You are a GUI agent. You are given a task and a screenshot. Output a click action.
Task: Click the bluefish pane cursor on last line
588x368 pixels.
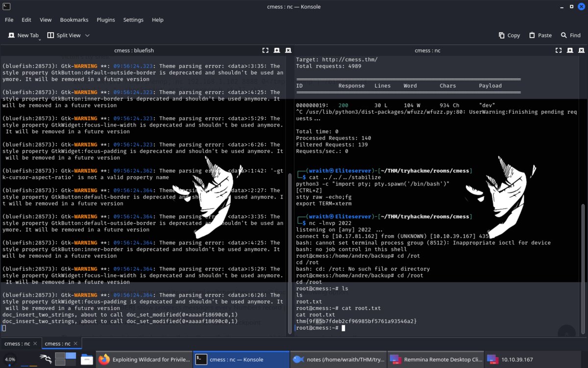4,328
